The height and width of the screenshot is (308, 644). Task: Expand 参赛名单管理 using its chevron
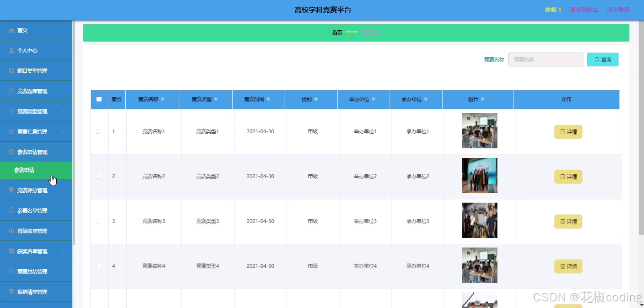[63, 211]
